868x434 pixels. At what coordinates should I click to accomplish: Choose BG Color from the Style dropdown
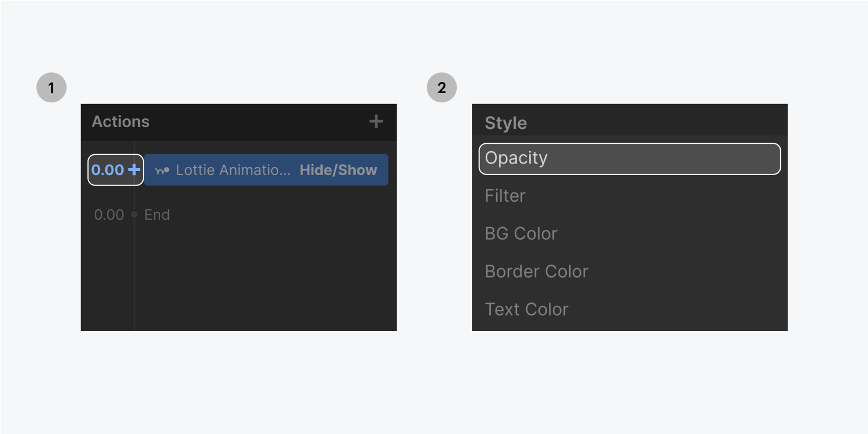[520, 233]
